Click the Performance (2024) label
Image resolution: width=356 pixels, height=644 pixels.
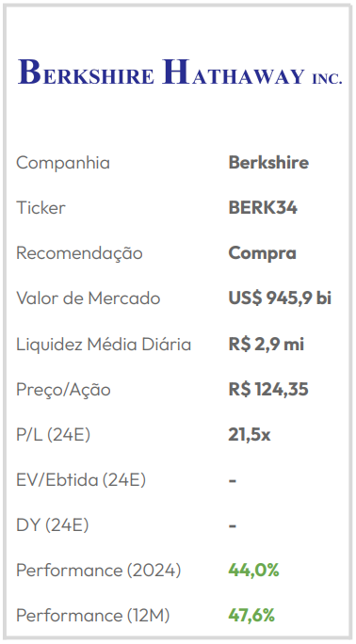98,571
